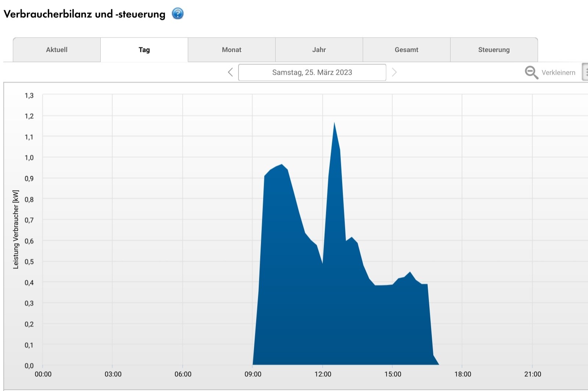Viewport: 588px width, 391px height.
Task: Open the Steuerung tab
Action: click(494, 50)
